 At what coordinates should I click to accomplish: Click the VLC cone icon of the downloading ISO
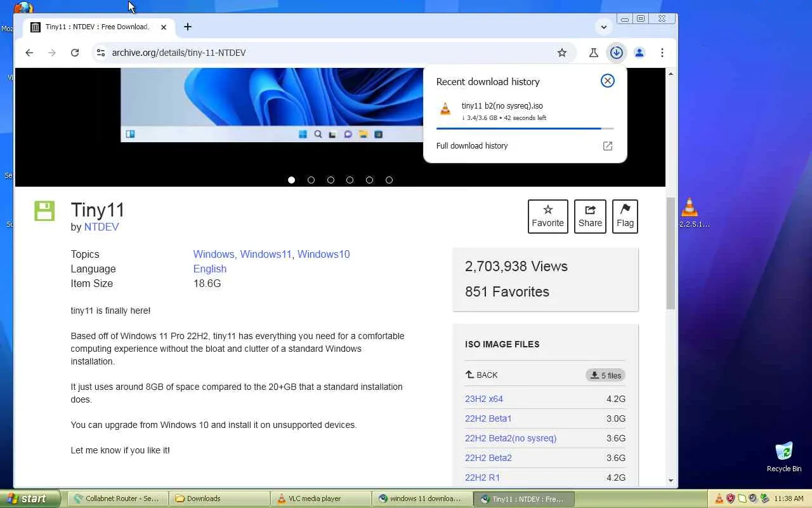coord(445,109)
